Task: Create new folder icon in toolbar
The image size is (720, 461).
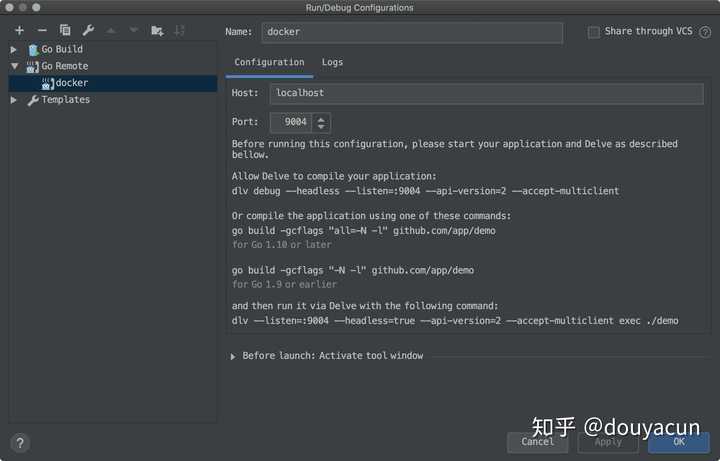Action: pyautogui.click(x=157, y=31)
